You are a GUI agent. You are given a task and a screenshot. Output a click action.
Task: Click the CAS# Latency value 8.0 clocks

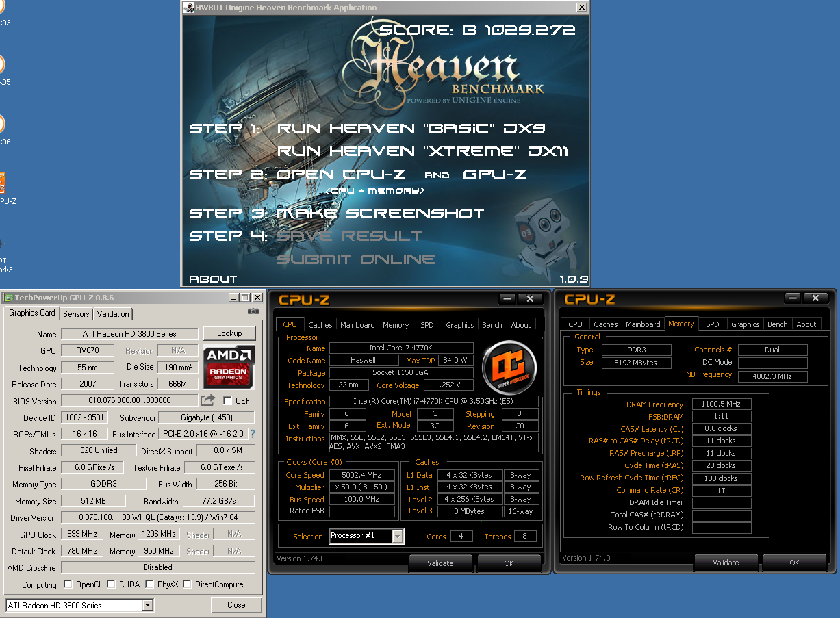click(x=722, y=428)
